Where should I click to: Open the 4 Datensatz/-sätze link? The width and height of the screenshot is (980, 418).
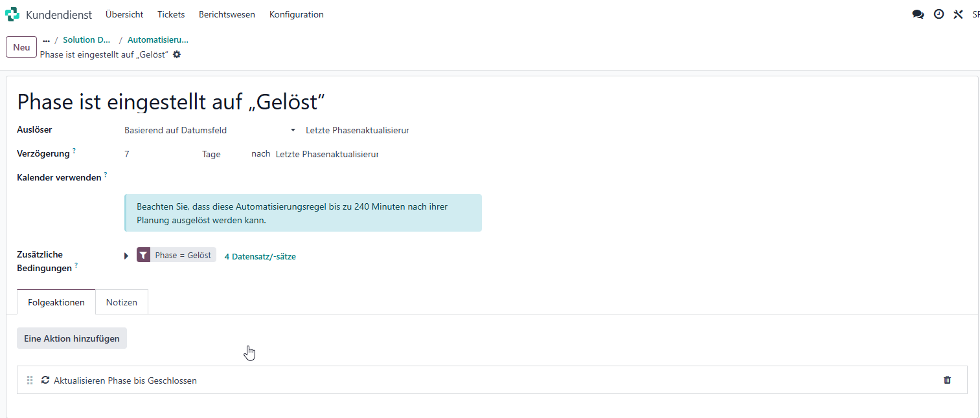click(260, 256)
